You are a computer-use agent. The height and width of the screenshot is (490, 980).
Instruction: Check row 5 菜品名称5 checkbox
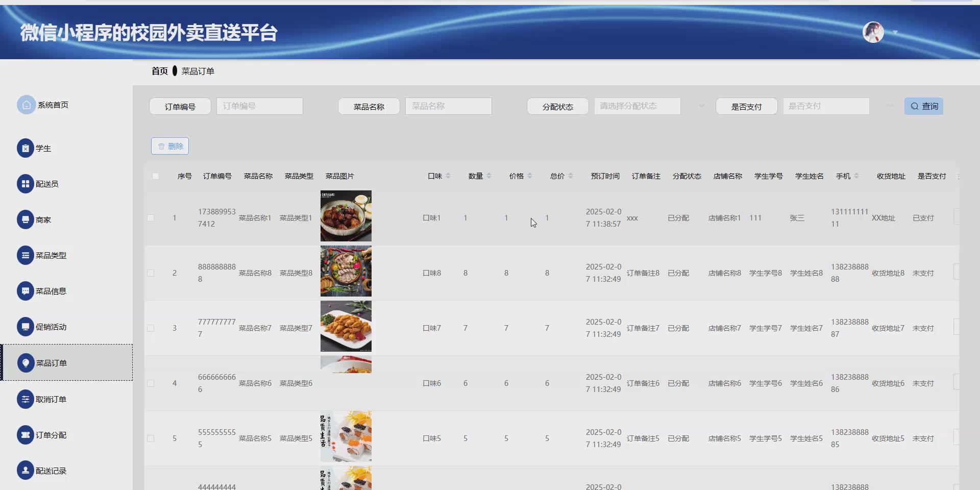151,438
